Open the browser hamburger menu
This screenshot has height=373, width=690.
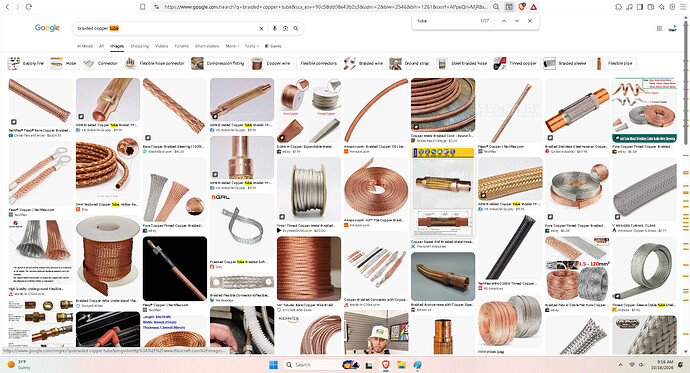(x=683, y=7)
